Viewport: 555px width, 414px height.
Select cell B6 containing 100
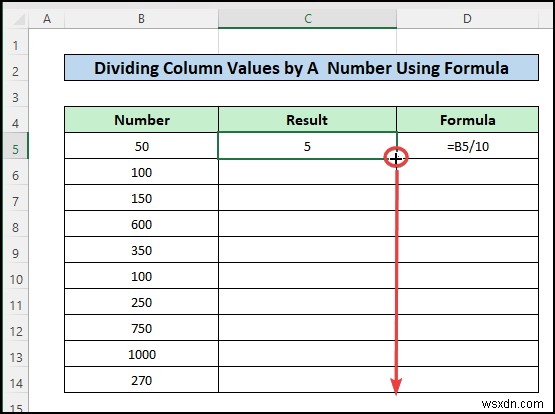tap(142, 172)
